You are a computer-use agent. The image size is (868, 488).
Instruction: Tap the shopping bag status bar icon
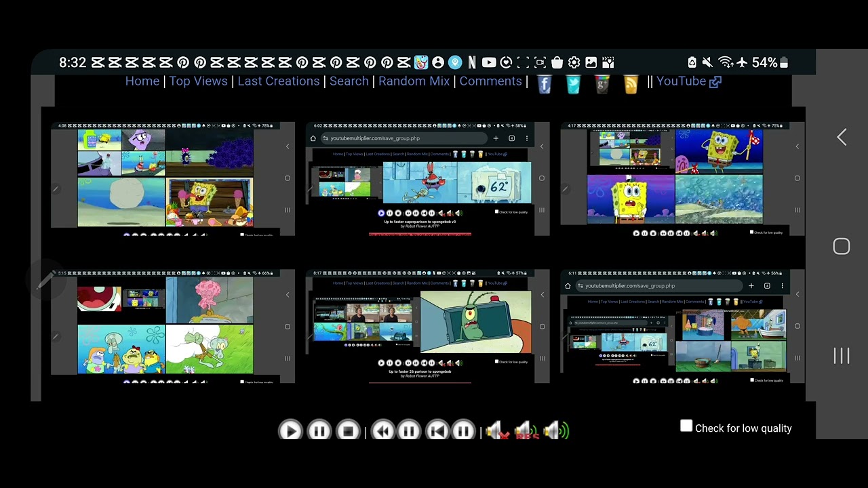point(557,62)
